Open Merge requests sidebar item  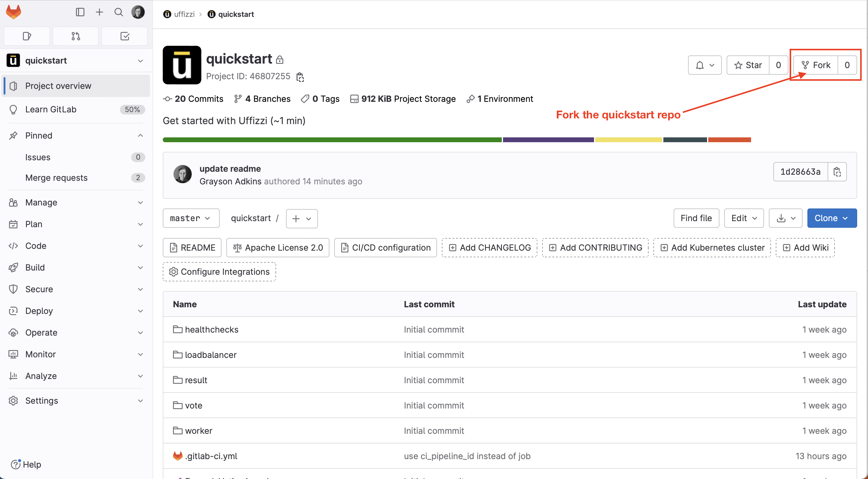tap(56, 177)
